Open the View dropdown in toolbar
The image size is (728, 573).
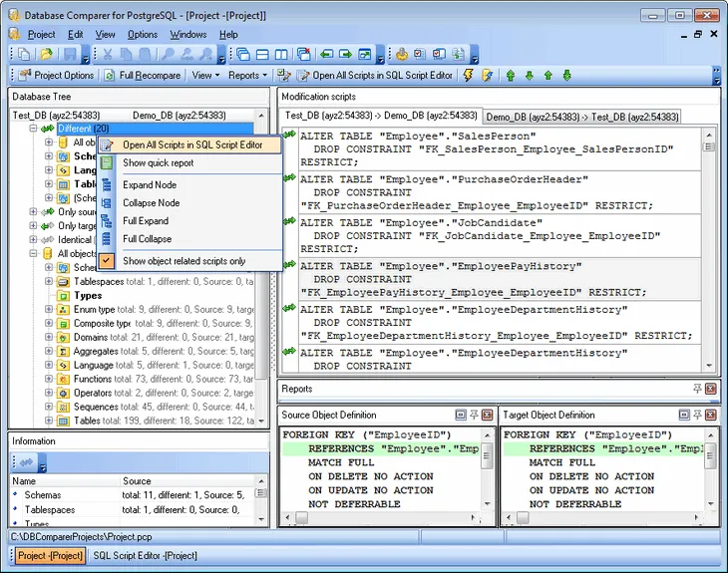(204, 75)
